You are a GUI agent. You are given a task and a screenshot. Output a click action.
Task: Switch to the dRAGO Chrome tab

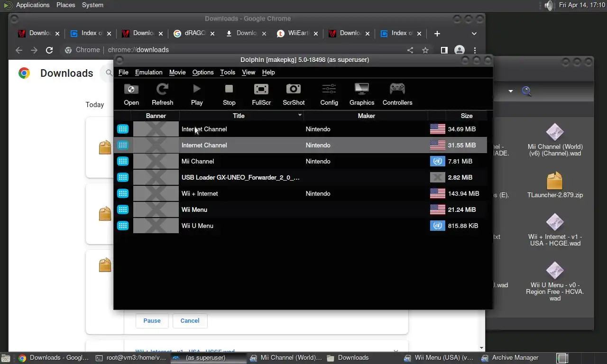(x=194, y=33)
